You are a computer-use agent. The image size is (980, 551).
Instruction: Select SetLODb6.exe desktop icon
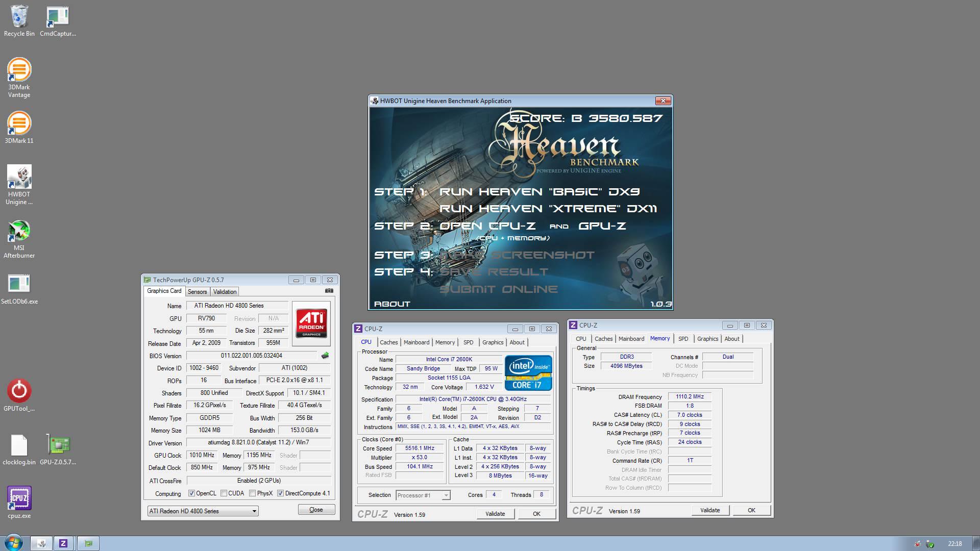tap(19, 289)
